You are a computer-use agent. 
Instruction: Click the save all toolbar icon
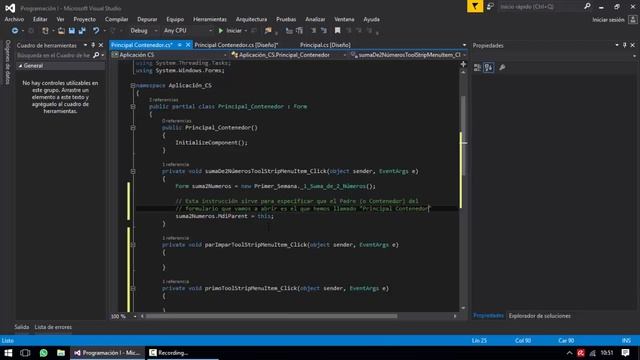coord(82,31)
